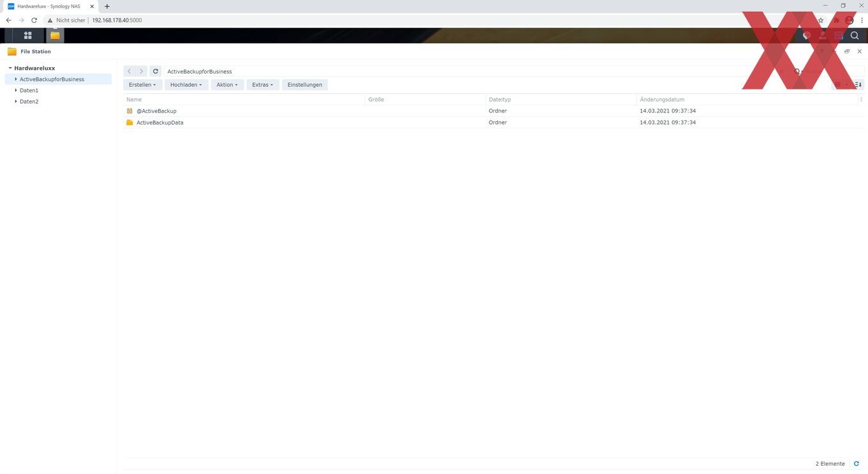Image resolution: width=868 pixels, height=474 pixels.
Task: Click the 'Nicht sicher' security warning icon
Action: point(50,20)
